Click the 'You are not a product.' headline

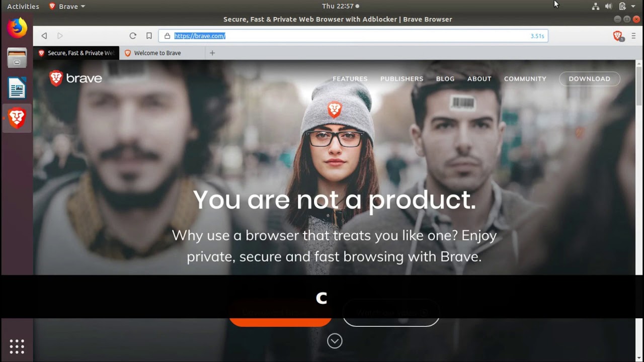tap(335, 200)
